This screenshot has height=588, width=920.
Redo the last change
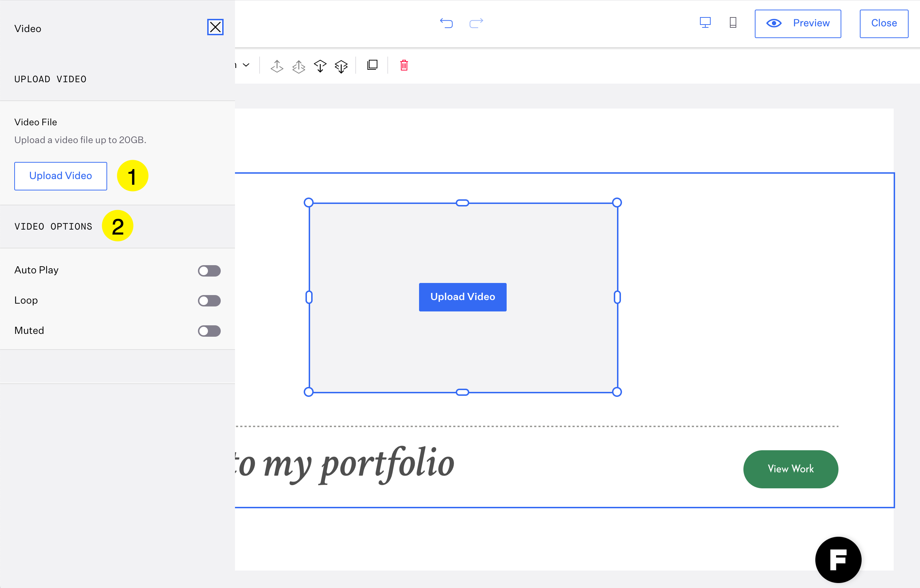476,23
